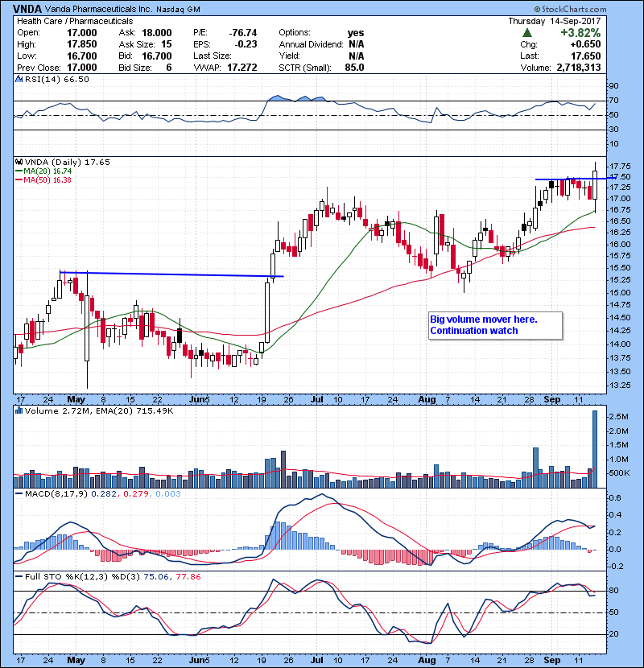This screenshot has height=668, width=644.
Task: Click the tallest volume bar on September 14
Action: pos(595,449)
